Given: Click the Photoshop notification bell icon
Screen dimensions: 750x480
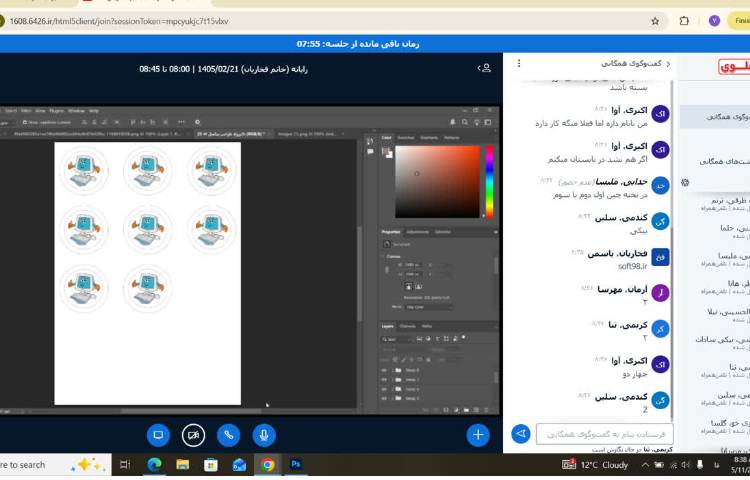Looking at the screenshot, I should pos(452,122).
